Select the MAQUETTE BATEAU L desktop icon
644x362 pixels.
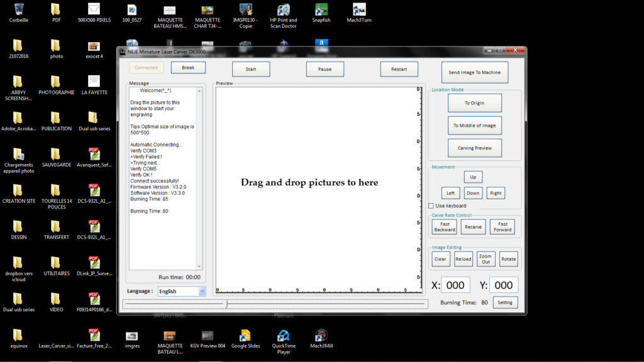pyautogui.click(x=170, y=342)
